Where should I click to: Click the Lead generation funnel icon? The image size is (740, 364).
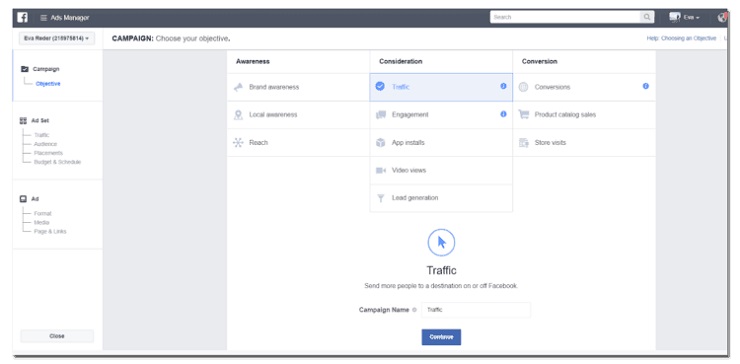pos(381,198)
